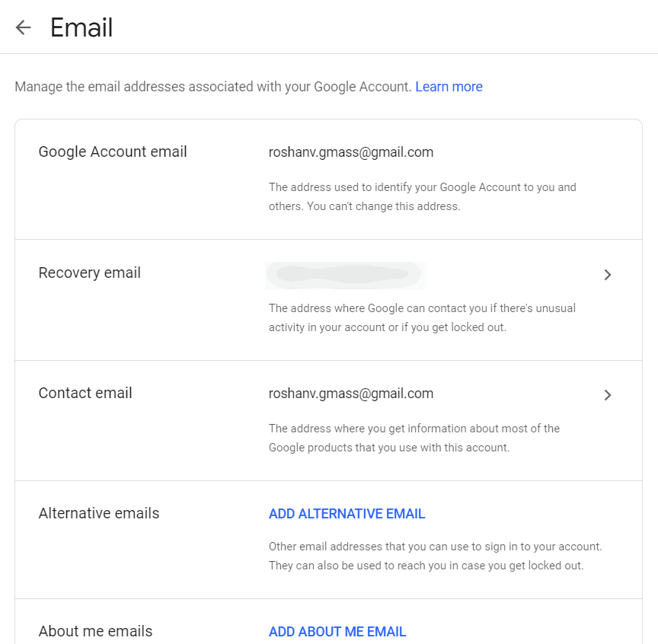
Task: Go back using the left arrow icon
Action: point(24,28)
